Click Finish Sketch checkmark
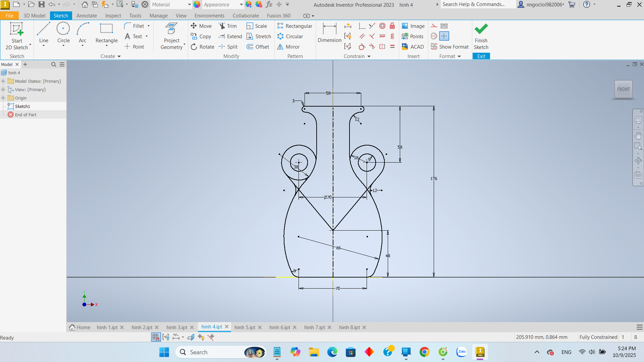Screen dimensions: 644x362 (481, 29)
